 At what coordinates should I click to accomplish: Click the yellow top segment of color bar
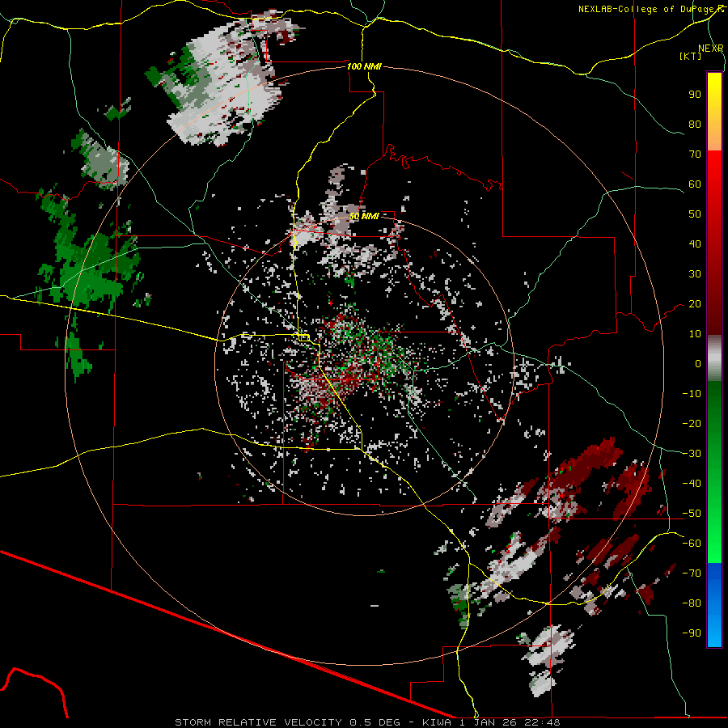tap(714, 112)
